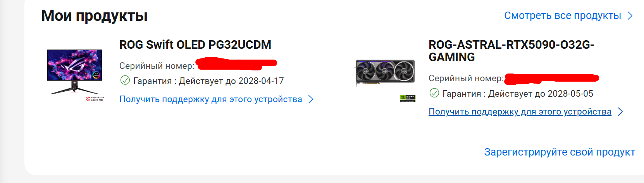The height and width of the screenshot is (183, 644).
Task: Open the Зарегистрируйте свой продукт link
Action: tap(560, 152)
